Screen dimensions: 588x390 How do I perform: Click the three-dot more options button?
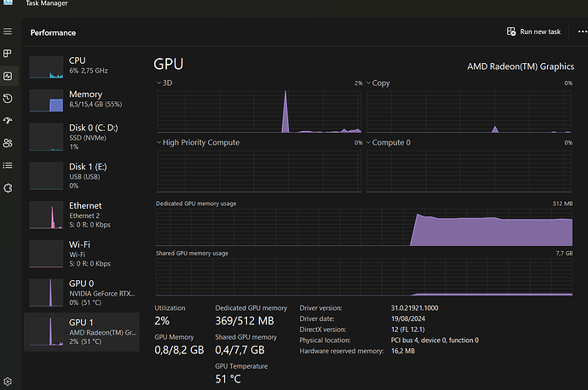582,32
